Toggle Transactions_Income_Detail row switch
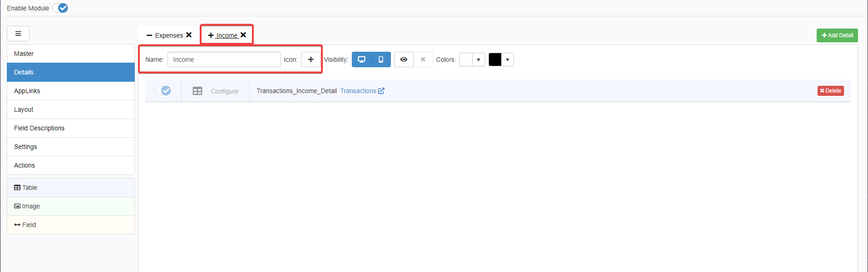Screen dimensions: 868x272 [163, 91]
